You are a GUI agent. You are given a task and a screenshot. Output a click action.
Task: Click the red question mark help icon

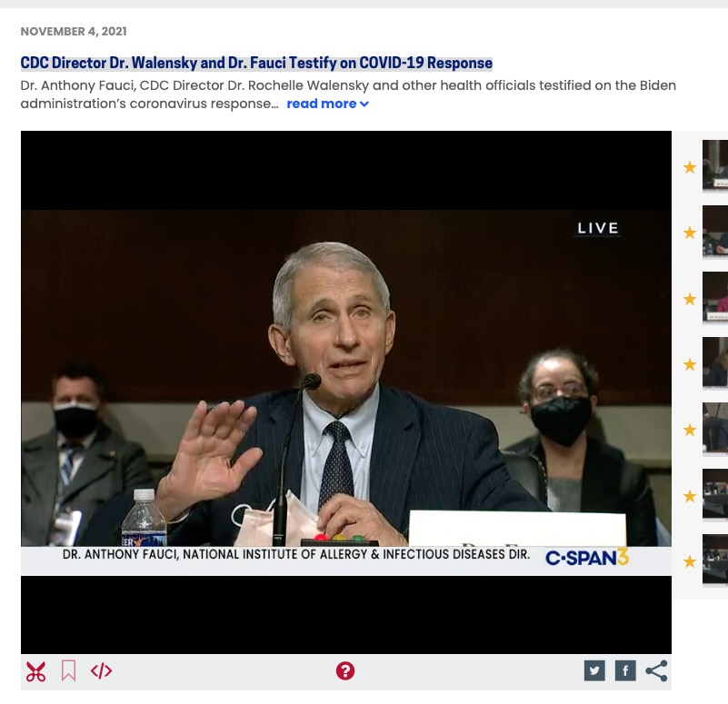(x=345, y=671)
